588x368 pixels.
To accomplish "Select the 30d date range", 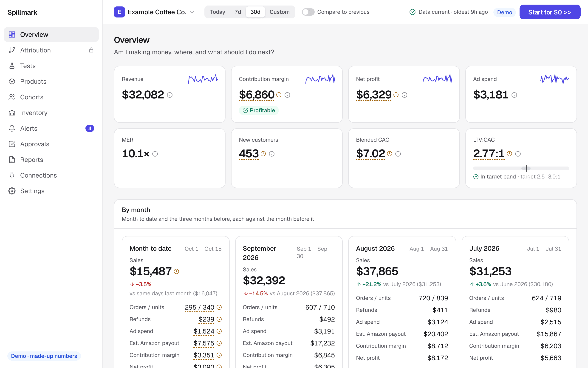I will (255, 12).
